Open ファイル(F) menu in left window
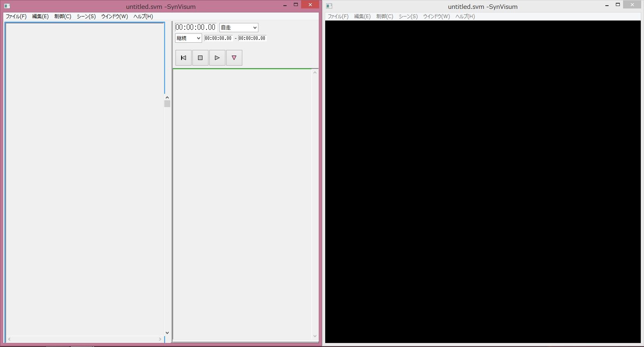Screen dimensions: 644x347 tap(16, 17)
